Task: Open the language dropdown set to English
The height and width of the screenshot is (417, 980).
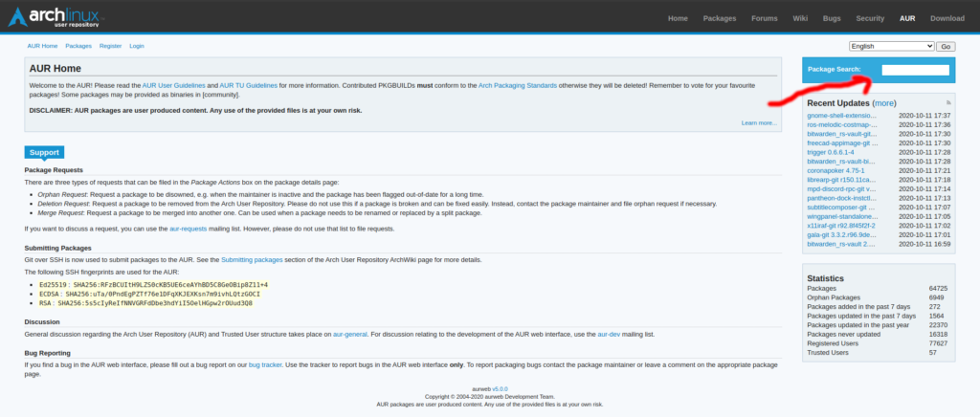Action: point(891,46)
